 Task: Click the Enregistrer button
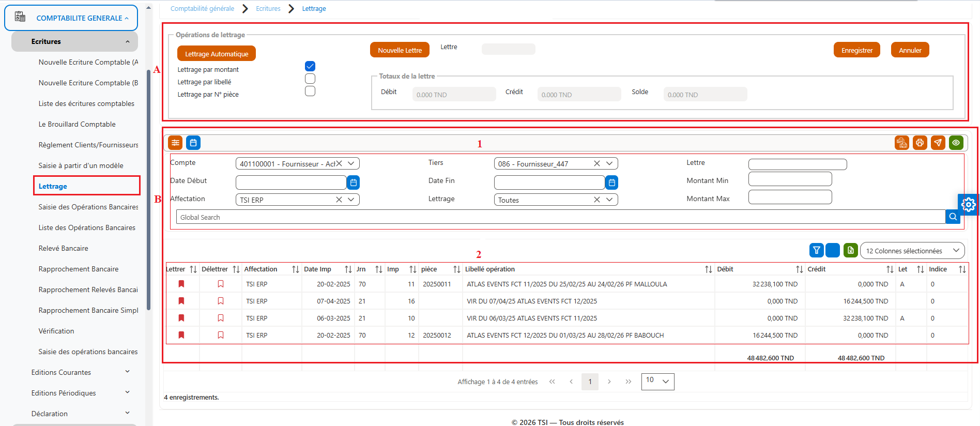coord(856,50)
